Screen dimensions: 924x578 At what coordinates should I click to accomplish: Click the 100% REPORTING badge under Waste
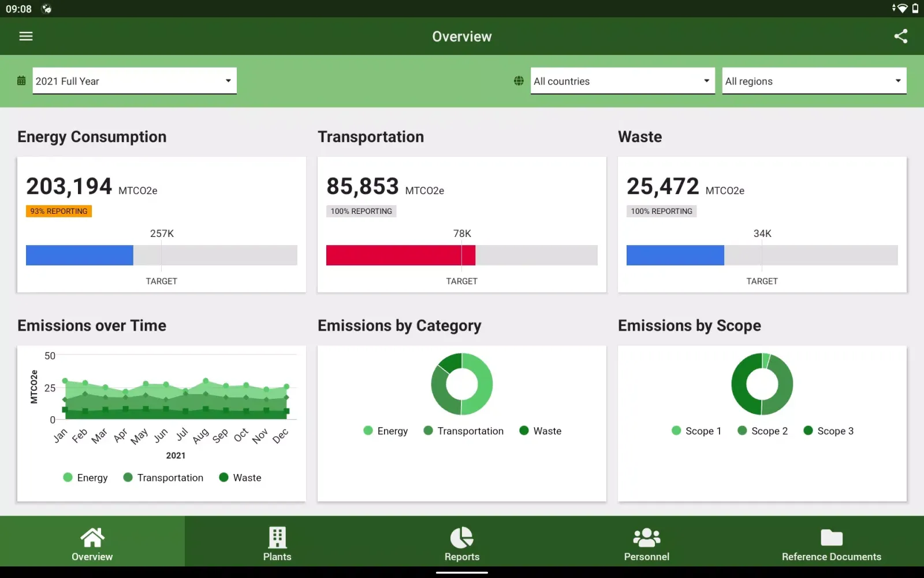[x=661, y=211]
